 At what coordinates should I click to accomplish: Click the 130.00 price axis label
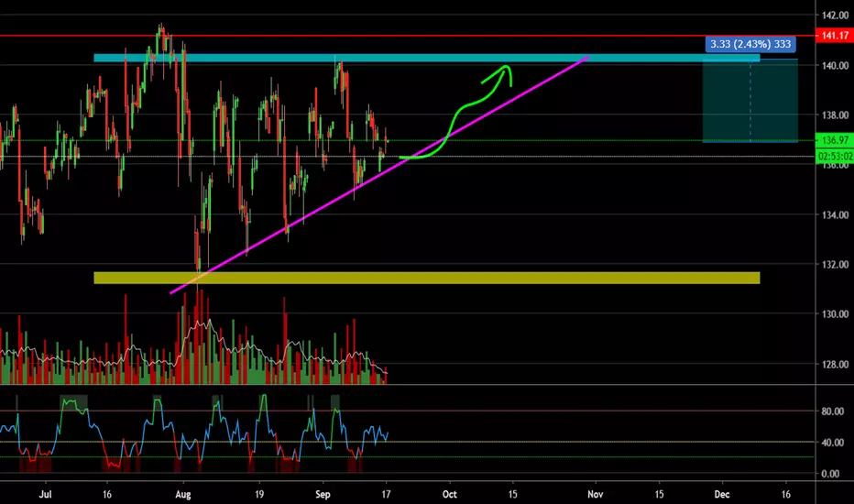pos(835,313)
